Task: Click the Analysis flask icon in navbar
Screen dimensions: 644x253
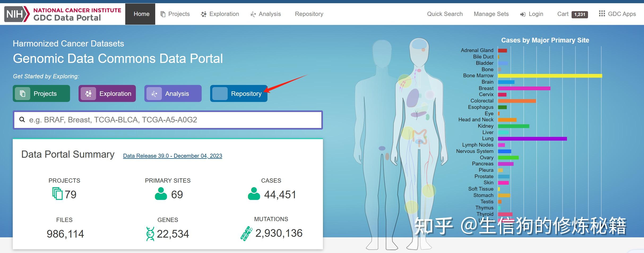Action: 253,14
